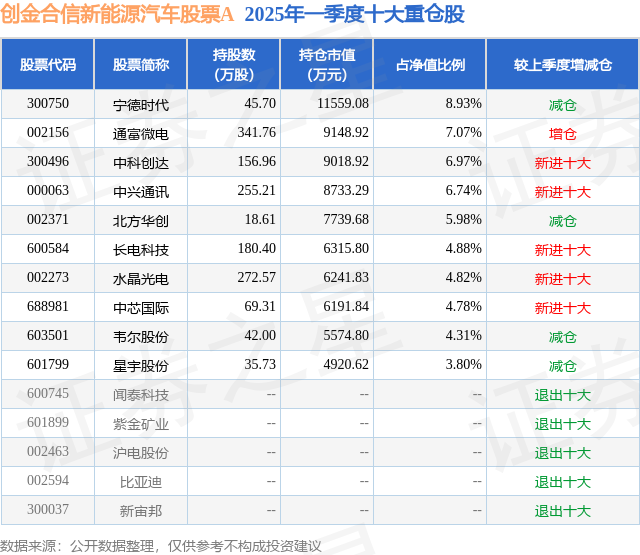The width and height of the screenshot is (640, 555).
Task: Select the 新宙邦 stock name
Action: [141, 511]
